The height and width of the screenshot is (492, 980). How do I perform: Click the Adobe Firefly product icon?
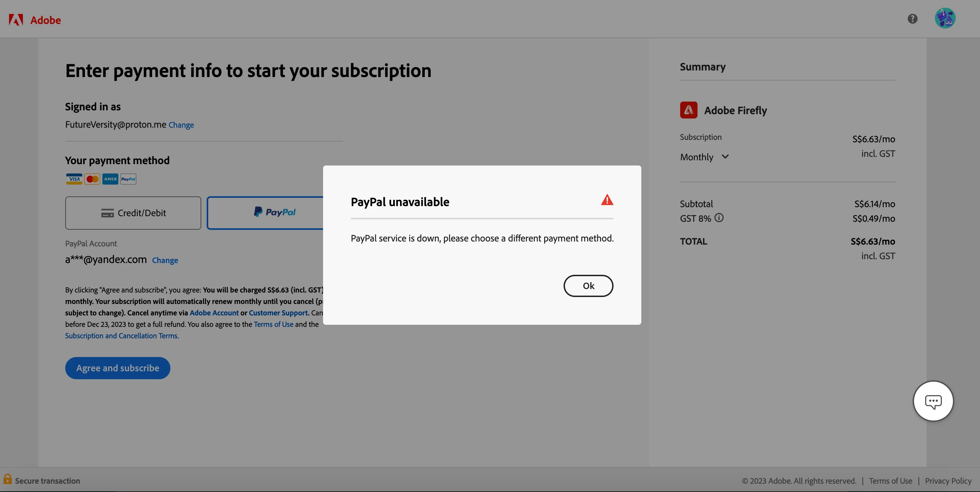click(x=688, y=110)
